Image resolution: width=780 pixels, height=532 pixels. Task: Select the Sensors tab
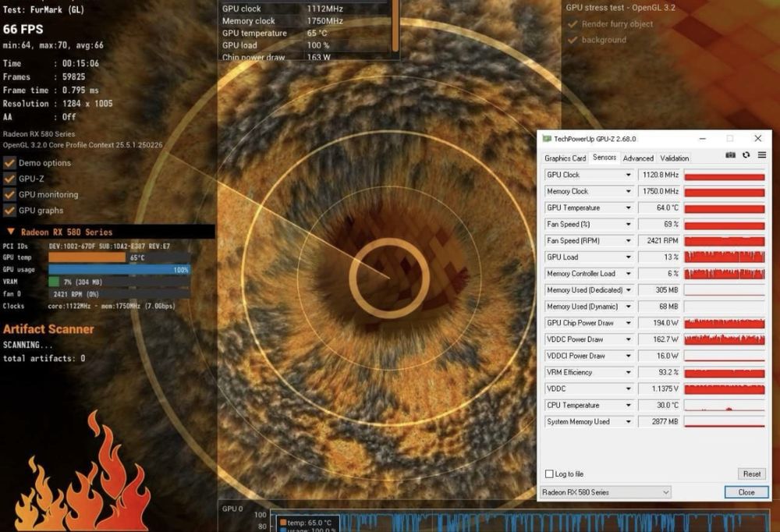[604, 158]
